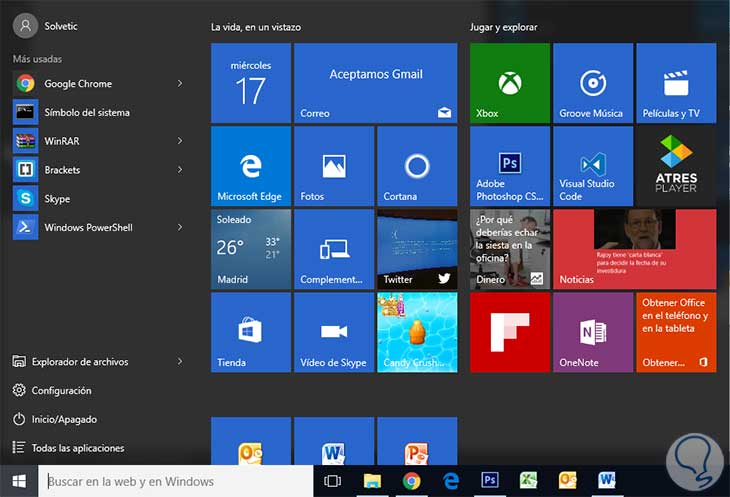Open the Xbox tile
Viewport: 730px width, 497px height.
pos(510,83)
